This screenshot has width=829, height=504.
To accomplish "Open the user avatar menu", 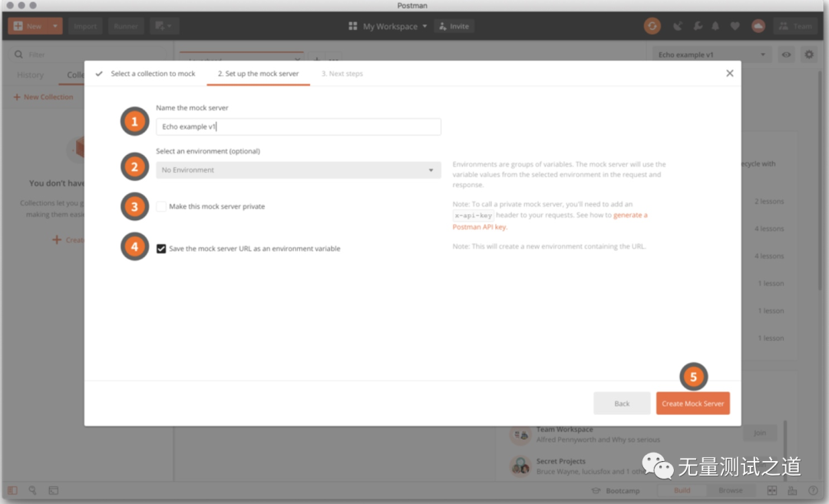I will [758, 26].
